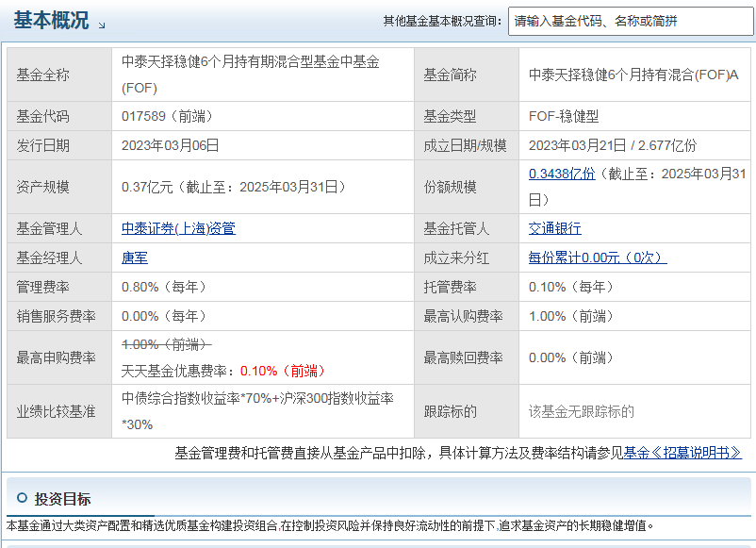
Task: Click the 销售服务费率 label cell
Action: [59, 317]
